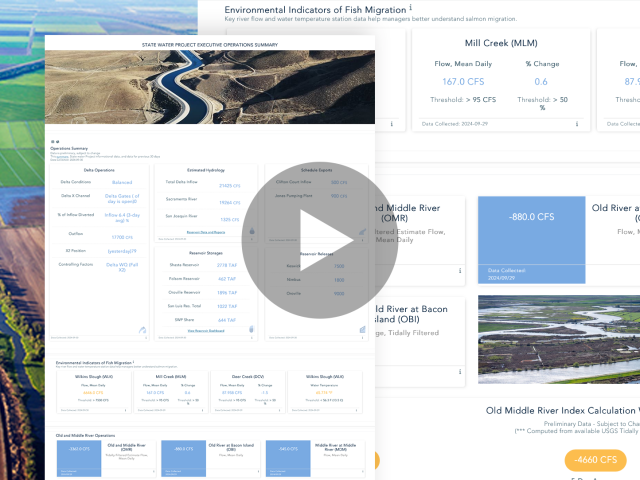640x480 pixels.
Task: Click the Total Delta Inflow 21425 CFS value
Action: 230,186
